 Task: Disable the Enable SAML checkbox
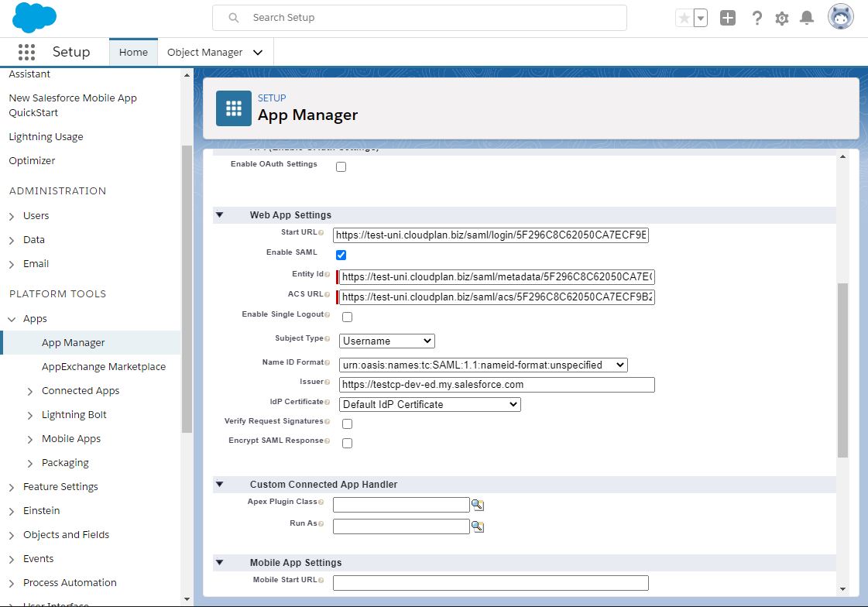coord(341,255)
